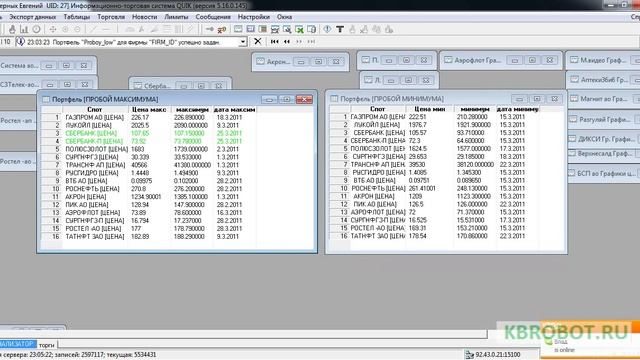640x360 pixels.
Task: Open the Торговля menu
Action: point(111,17)
